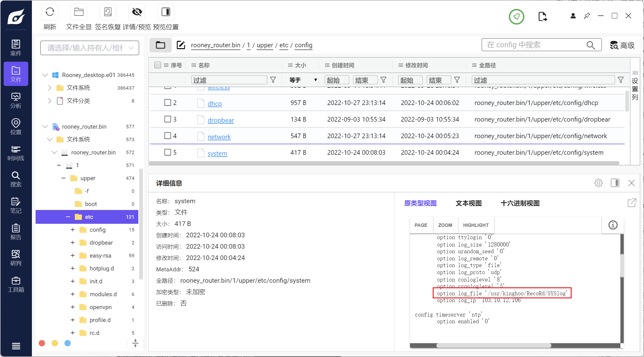Viewport: 644px width, 357px height.
Task: Click the green shield status icon
Action: click(x=516, y=16)
